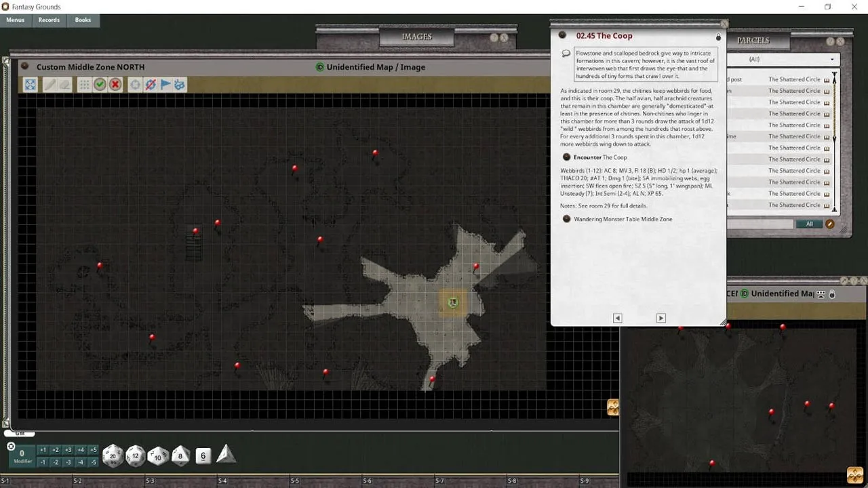Viewport: 868px width, 488px height.
Task: Click the lock icon on second map window
Action: click(x=832, y=294)
